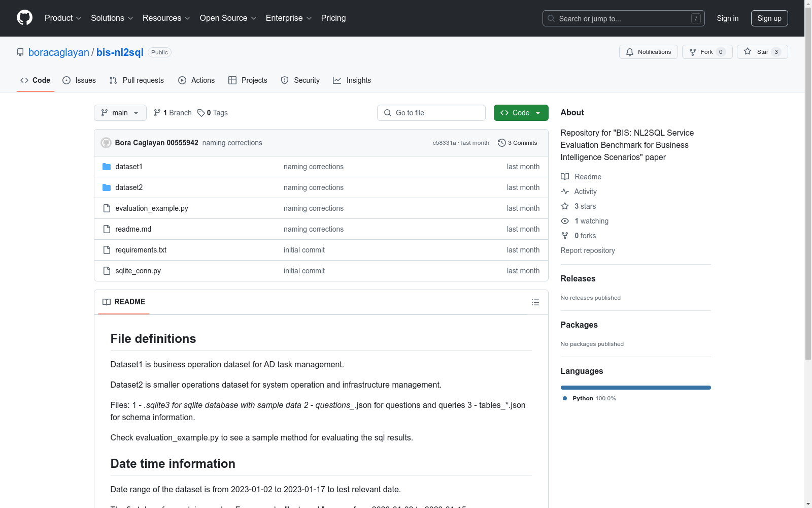Screen dimensions: 812x508
Task: Click the Star count 3 badge
Action: click(x=776, y=52)
